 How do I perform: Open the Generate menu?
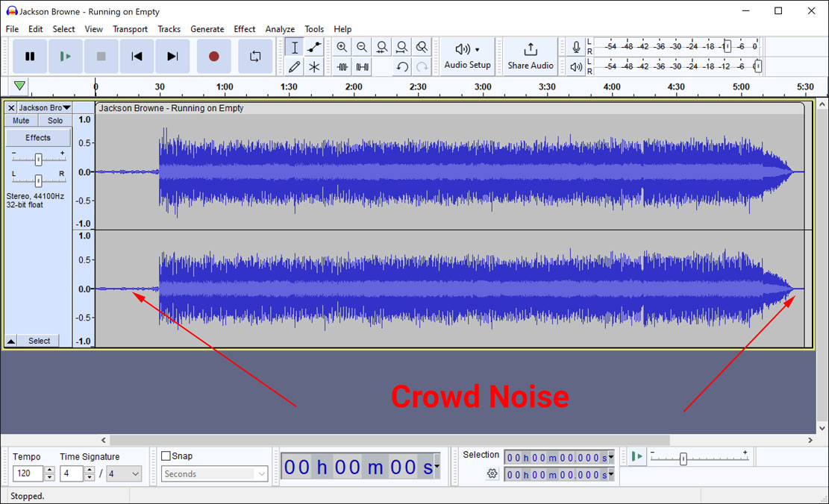click(207, 29)
